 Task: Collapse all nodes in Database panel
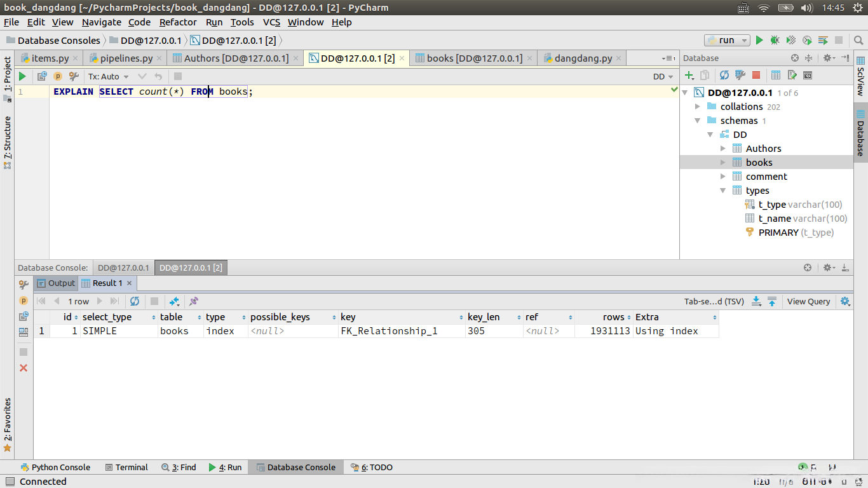pyautogui.click(x=809, y=58)
